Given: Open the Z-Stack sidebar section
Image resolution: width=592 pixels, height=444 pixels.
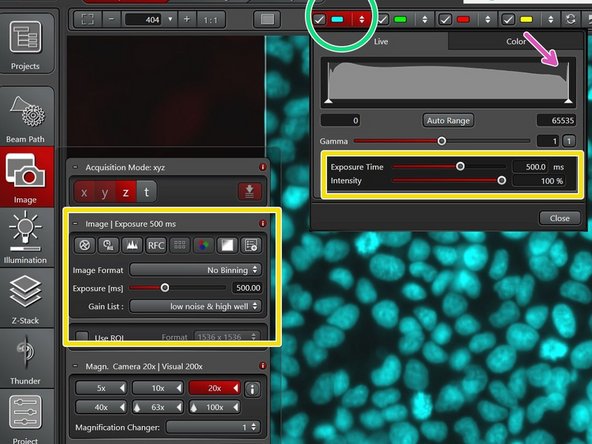Looking at the screenshot, I should click(x=25, y=298).
